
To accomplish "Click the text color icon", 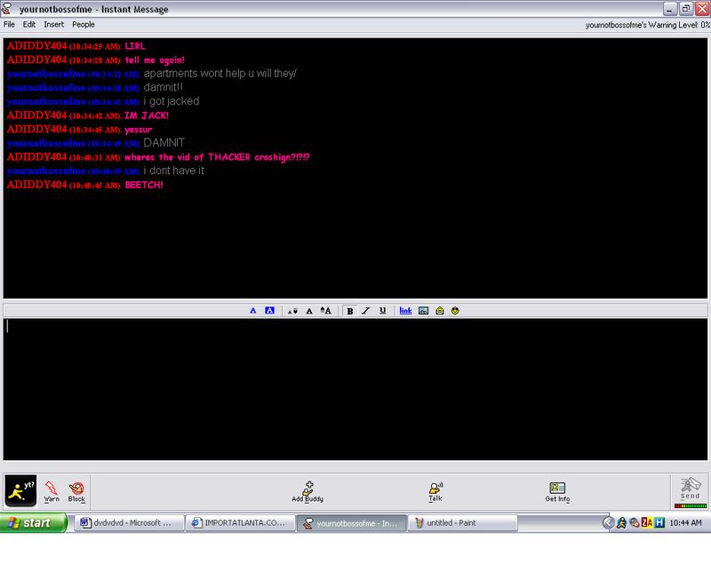I will 252,311.
